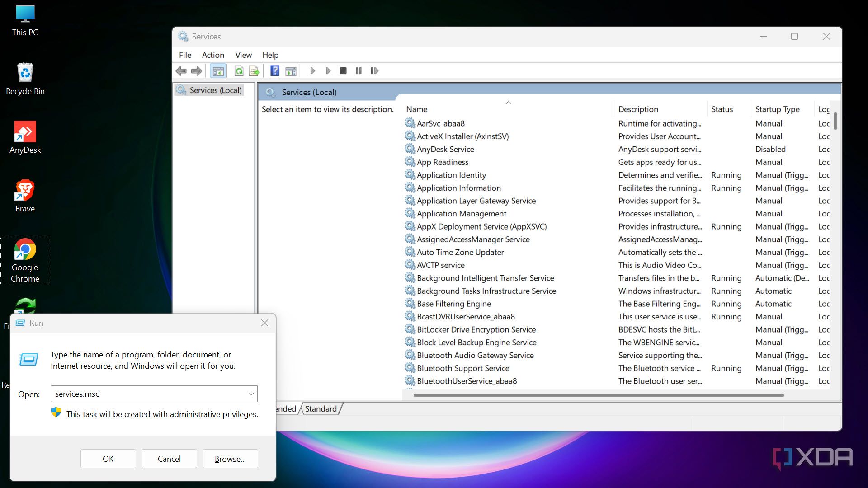The image size is (868, 488).
Task: Click the Export List toolbar icon
Action: click(254, 71)
